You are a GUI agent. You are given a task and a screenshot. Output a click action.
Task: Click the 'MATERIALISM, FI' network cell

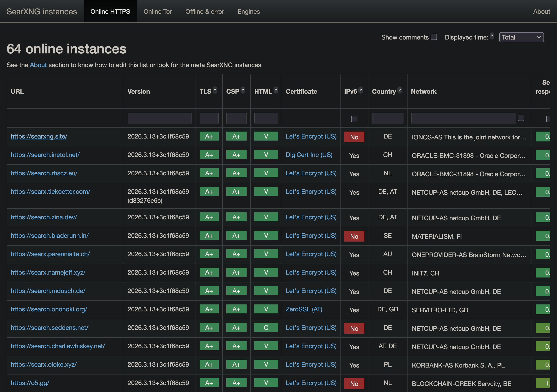(x=437, y=236)
